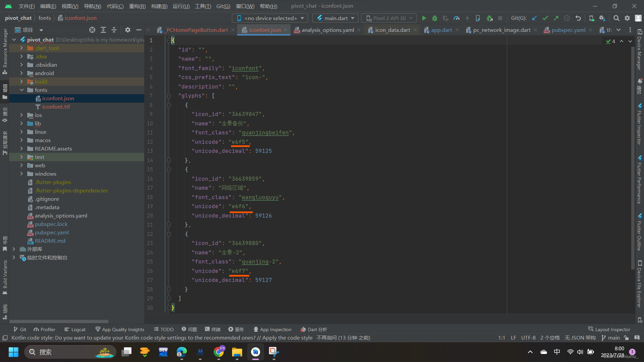This screenshot has height=362, width=644.
Task: Trigger Flutter Hot Reload lightning bolt
Action: pyautogui.click(x=467, y=18)
